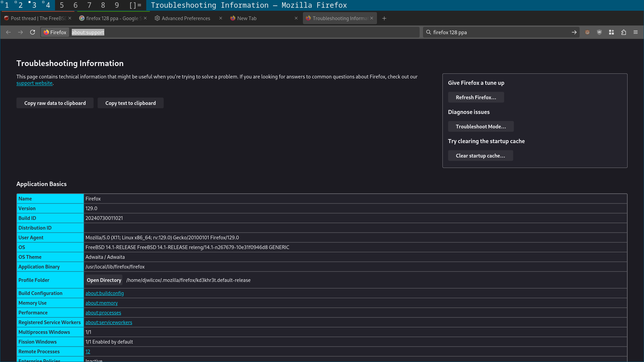
Task: Click the OS value FreeBSD 14.1-RELEASE
Action: (187, 247)
